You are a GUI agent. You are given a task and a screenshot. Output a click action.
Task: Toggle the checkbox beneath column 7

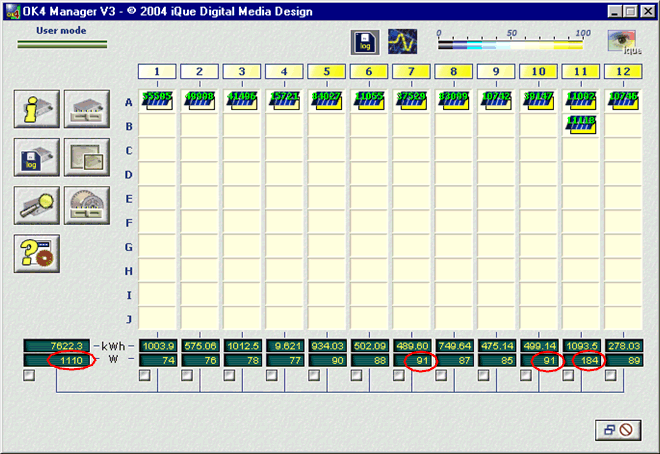coord(399,376)
